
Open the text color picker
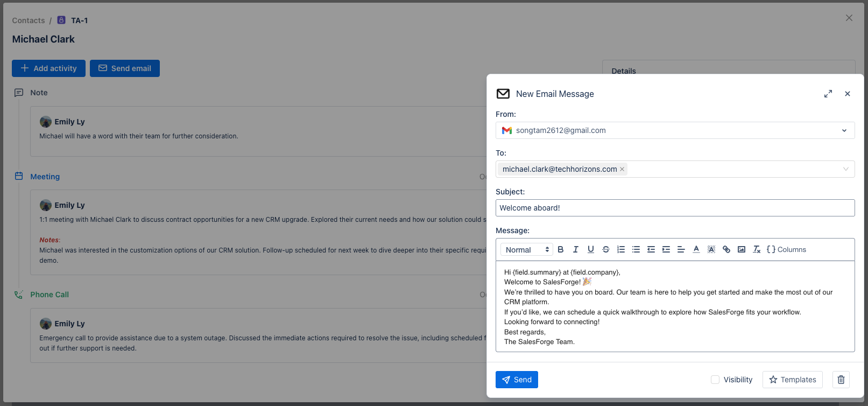coord(696,249)
